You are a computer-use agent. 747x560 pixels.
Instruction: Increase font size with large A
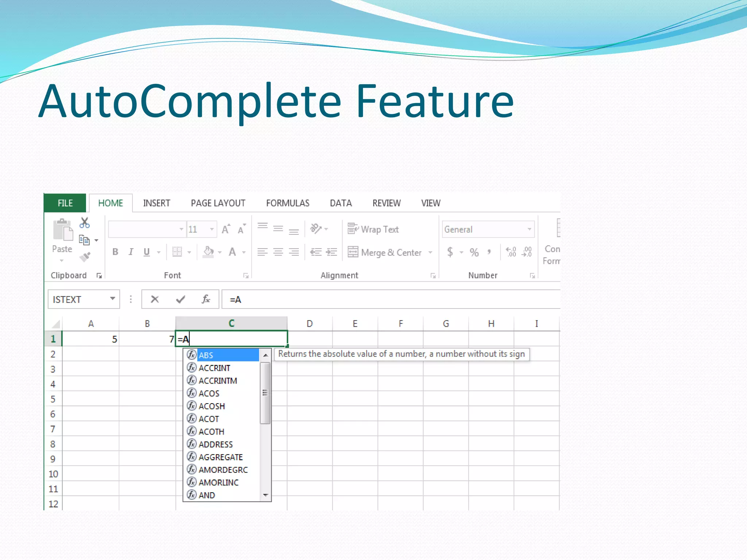click(x=226, y=229)
